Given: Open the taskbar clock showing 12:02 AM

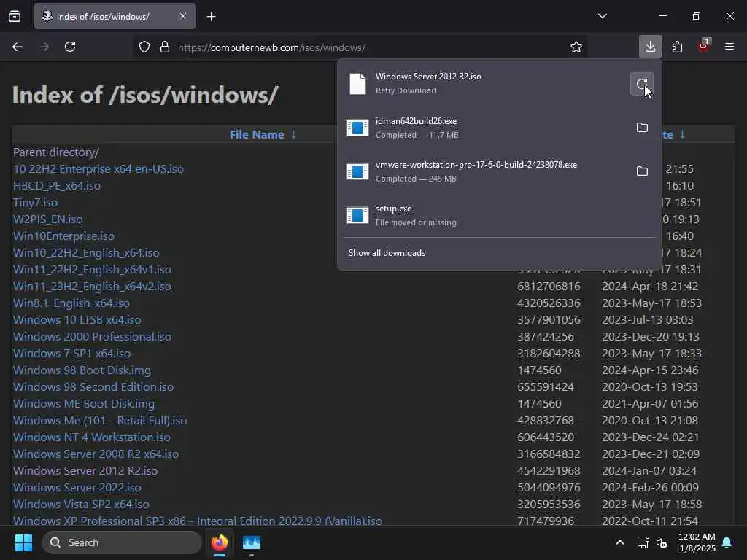Looking at the screenshot, I should click(x=697, y=542).
